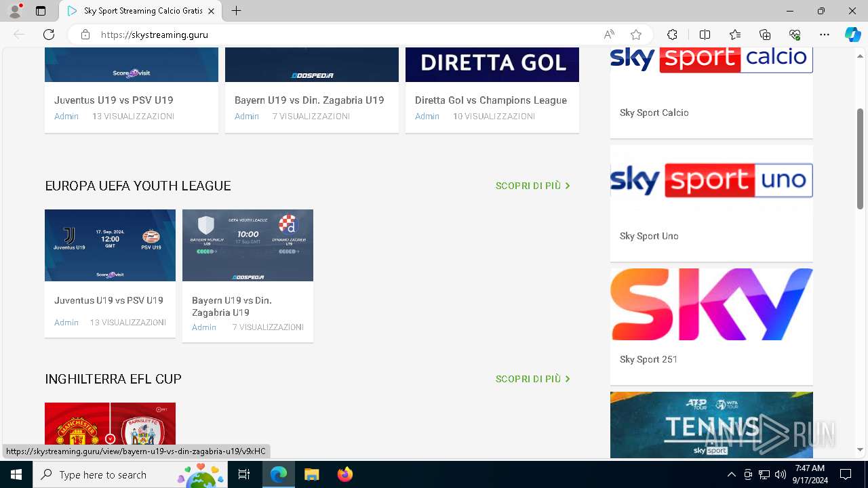Open Task View on taskbar
Screen dimensions: 868x488
pos(244,474)
